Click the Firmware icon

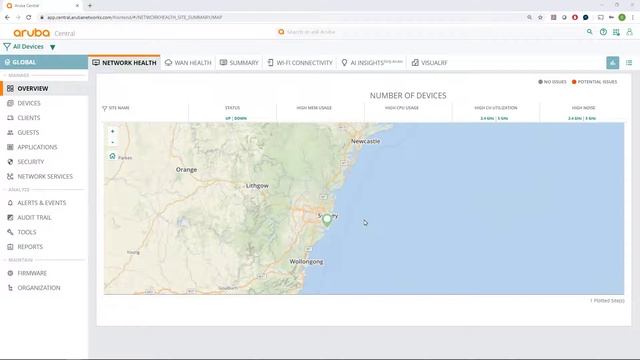click(x=10, y=273)
